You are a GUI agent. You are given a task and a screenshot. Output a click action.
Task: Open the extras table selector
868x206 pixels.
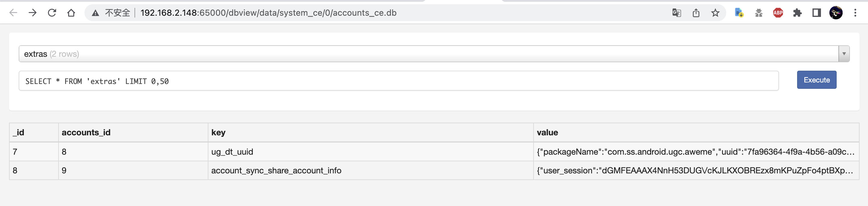coord(428,54)
